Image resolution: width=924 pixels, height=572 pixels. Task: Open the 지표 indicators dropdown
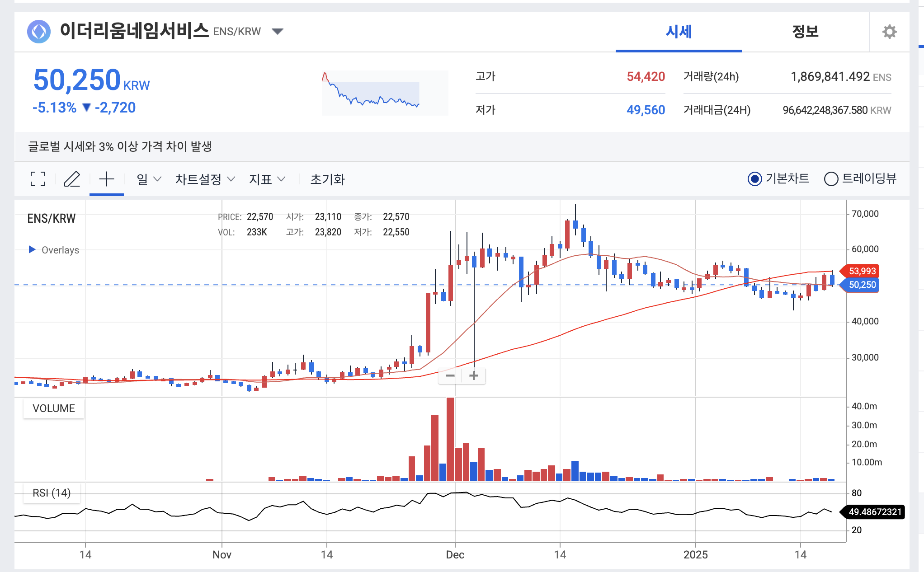[x=267, y=179]
